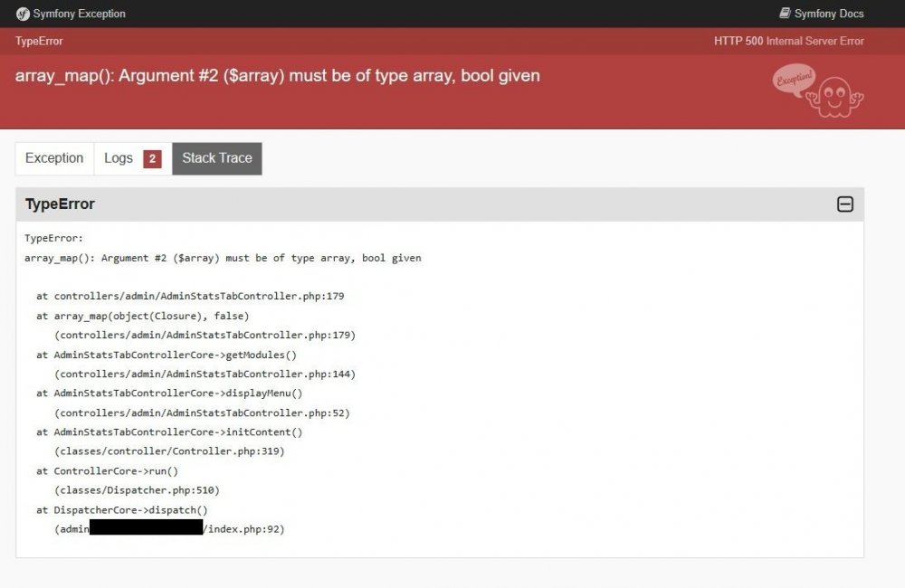Screen dimensions: 905x588
Task: Click '(controllers/admin/AdminStatsTabController.php:144)' line
Action: [205, 374]
